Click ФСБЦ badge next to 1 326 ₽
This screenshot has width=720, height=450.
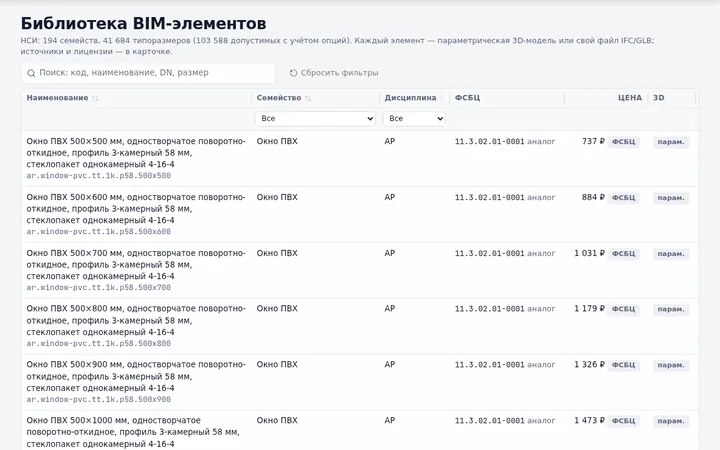point(623,366)
